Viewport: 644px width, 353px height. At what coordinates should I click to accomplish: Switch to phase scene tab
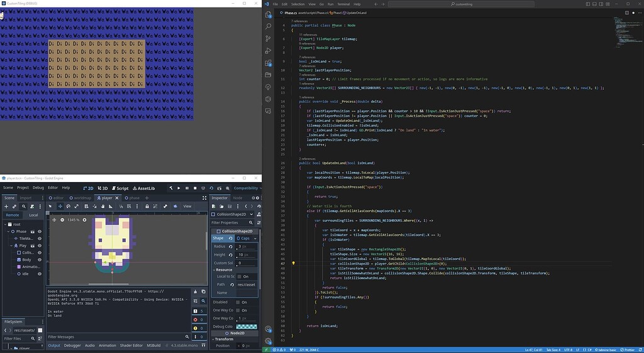tap(132, 198)
